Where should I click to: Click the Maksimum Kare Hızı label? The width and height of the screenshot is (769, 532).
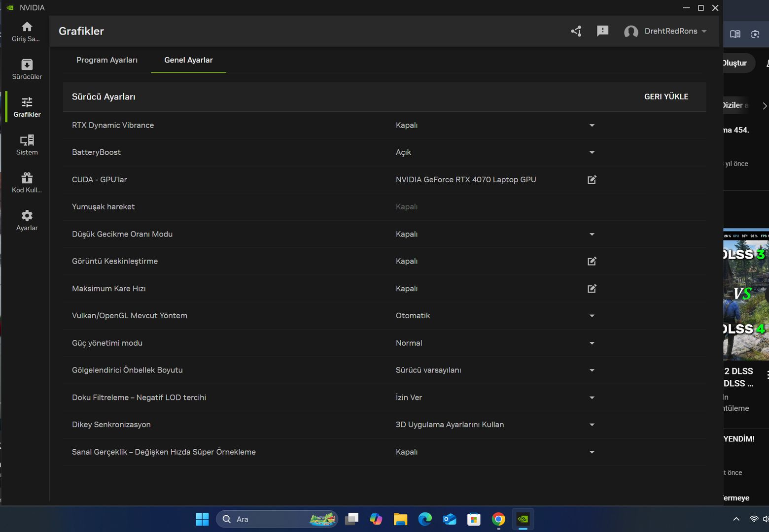coord(109,288)
